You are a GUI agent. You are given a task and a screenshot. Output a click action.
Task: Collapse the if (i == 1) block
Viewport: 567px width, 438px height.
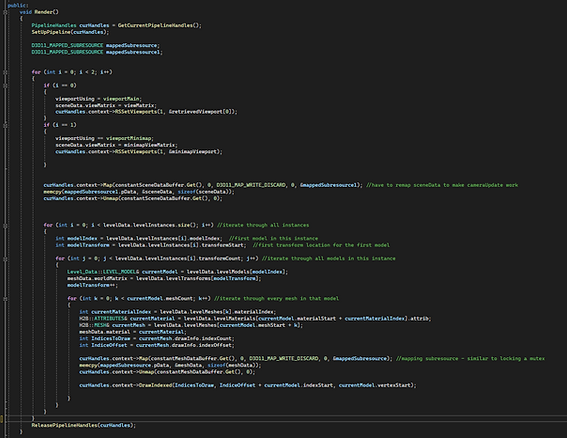5,125
